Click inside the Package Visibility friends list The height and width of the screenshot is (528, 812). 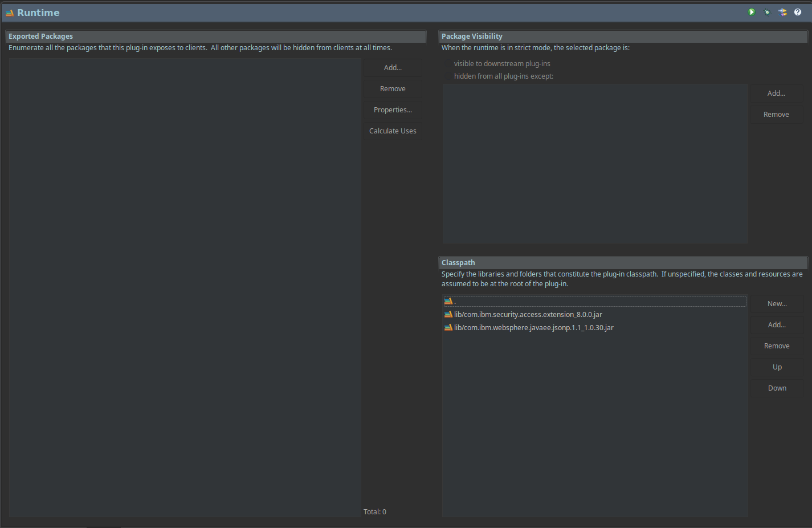(x=595, y=164)
